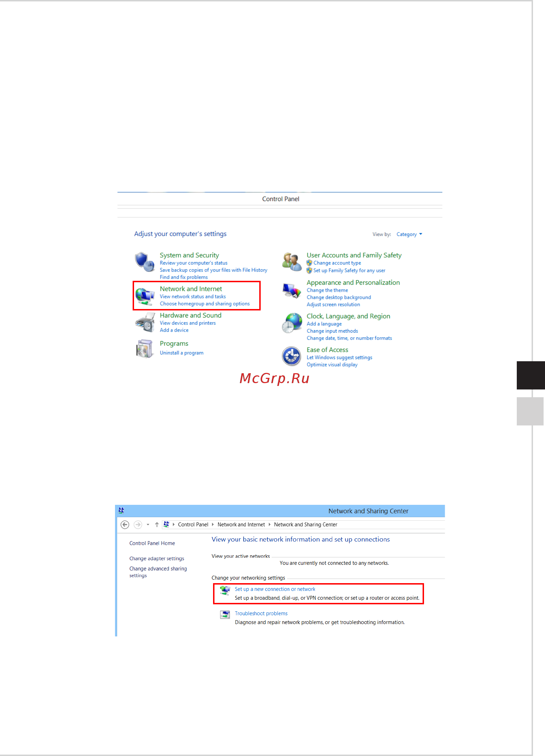
Task: Click Let Windows suggest settings
Action: (x=339, y=357)
